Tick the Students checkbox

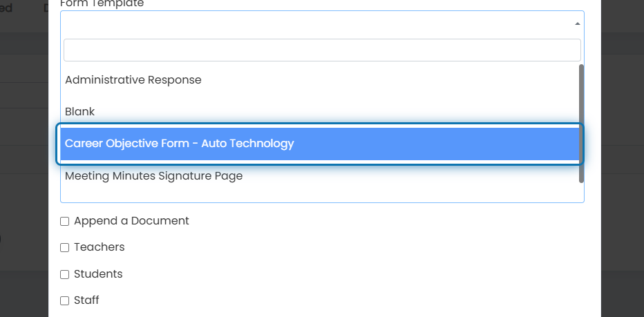pos(64,274)
